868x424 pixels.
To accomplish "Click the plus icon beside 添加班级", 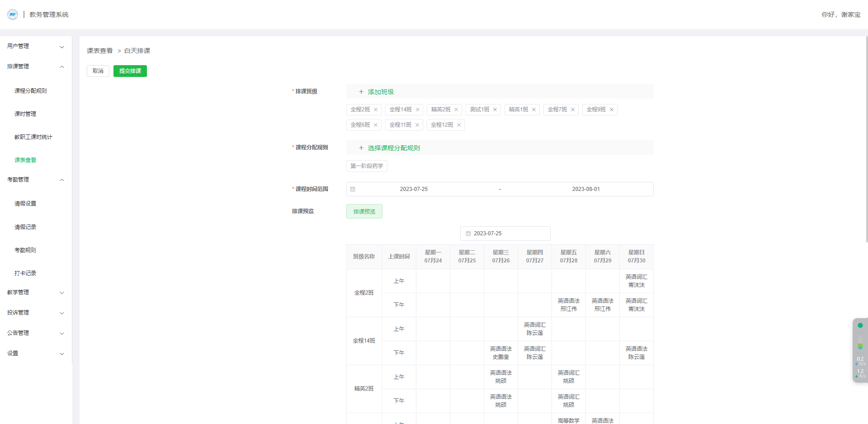I will [x=361, y=92].
